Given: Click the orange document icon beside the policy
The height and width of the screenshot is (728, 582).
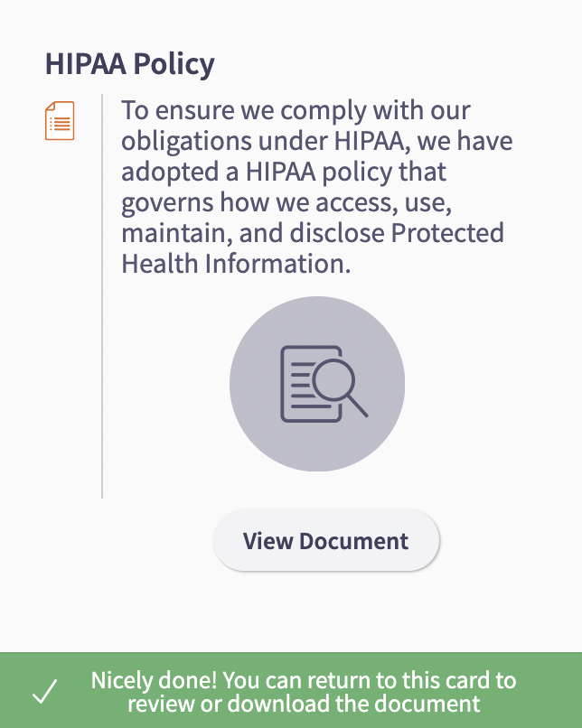Looking at the screenshot, I should tap(60, 121).
